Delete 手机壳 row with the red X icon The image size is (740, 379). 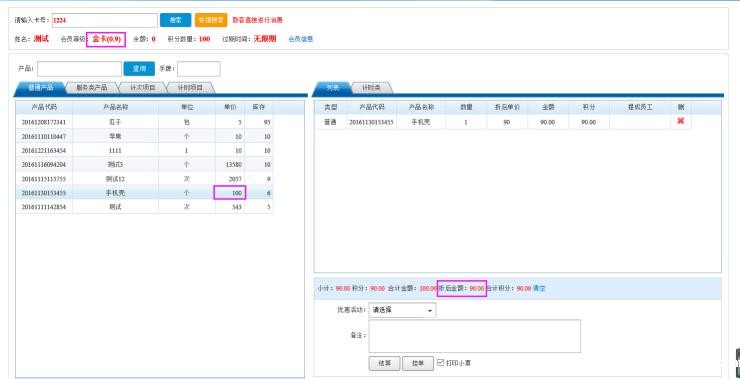coord(681,121)
